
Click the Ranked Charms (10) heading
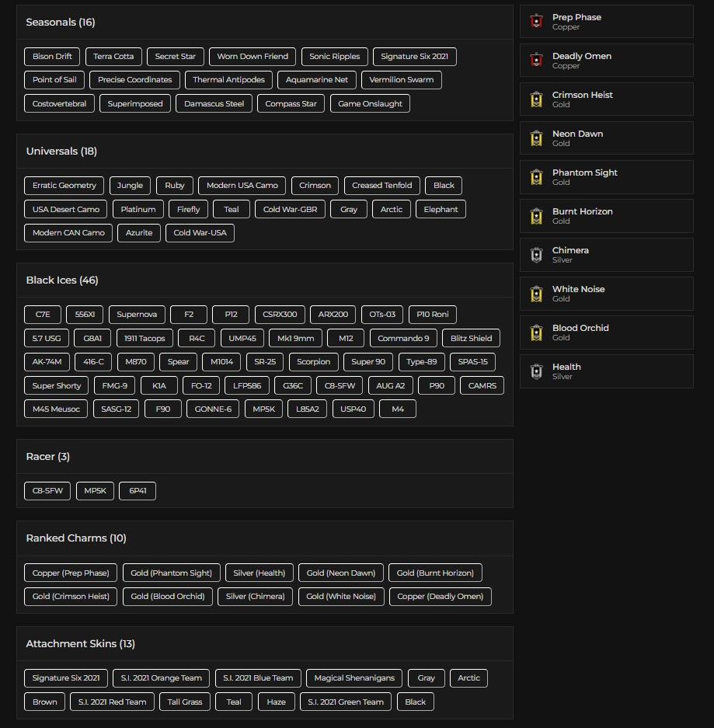coord(76,538)
